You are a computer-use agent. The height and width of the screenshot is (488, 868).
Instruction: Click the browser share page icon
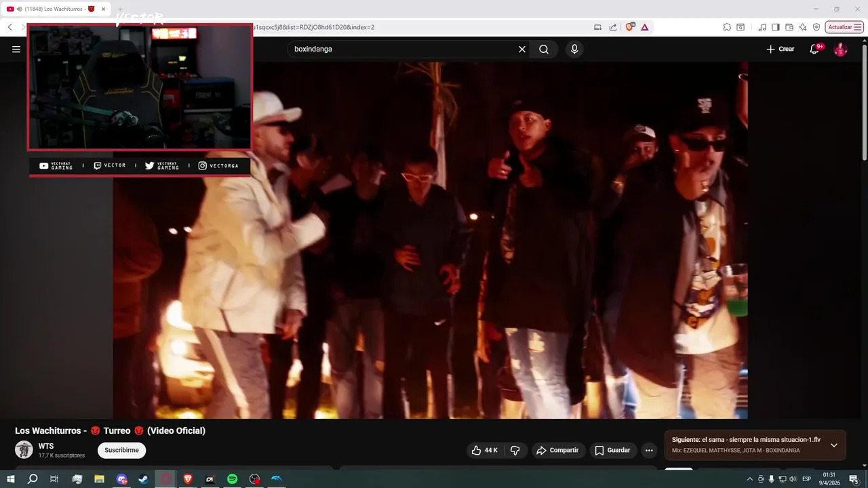pyautogui.click(x=613, y=27)
